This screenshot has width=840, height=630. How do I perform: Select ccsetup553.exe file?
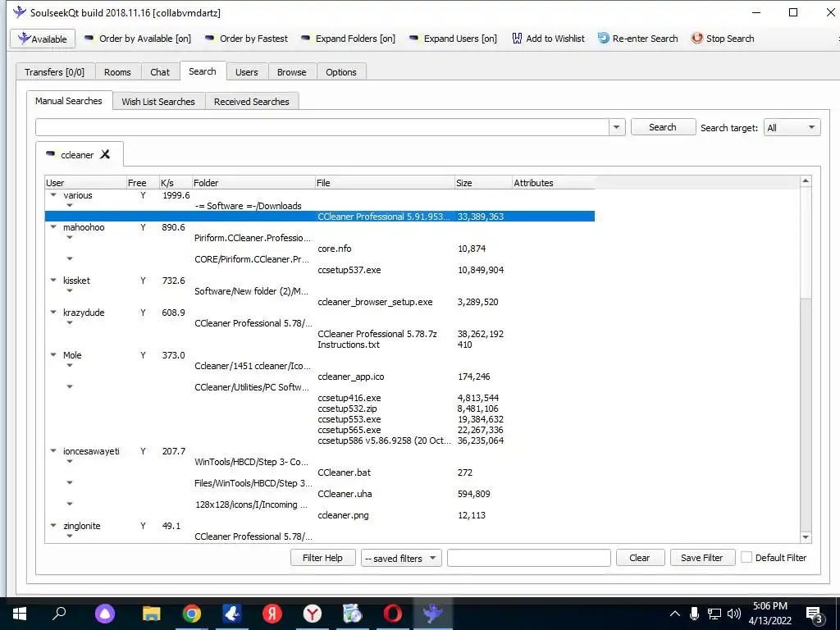(x=349, y=419)
